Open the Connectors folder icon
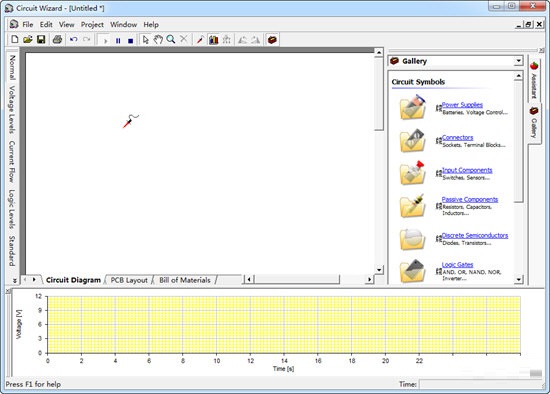Image resolution: width=550 pixels, height=394 pixels. point(412,140)
